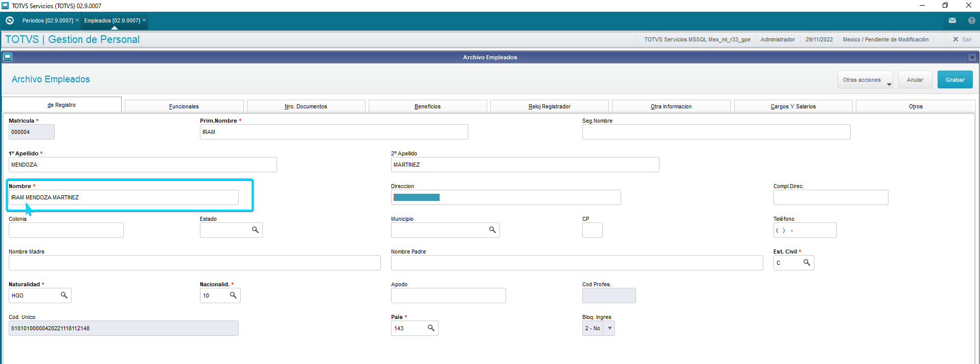Viewport: 980px width, 364px height.
Task: Click the Archivo Empleados window menu icon
Action: (x=8, y=57)
